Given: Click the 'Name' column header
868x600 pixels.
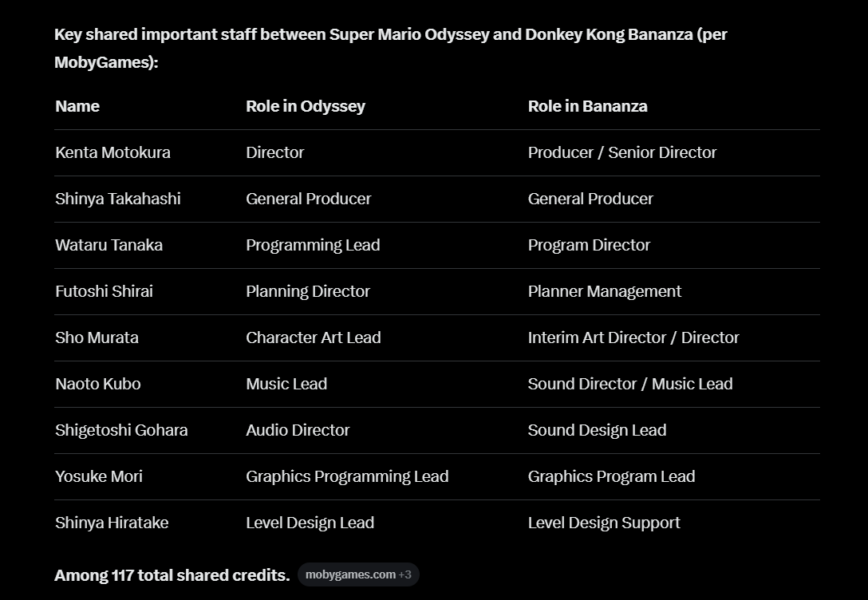Looking at the screenshot, I should tap(77, 106).
